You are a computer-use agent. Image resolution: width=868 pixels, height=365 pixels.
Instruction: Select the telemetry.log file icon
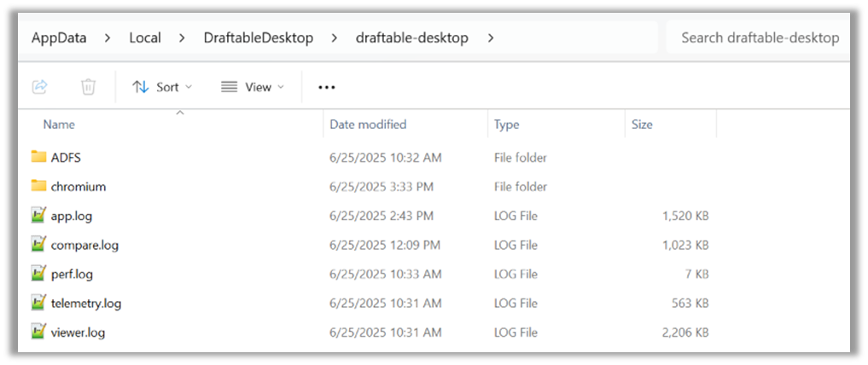pos(38,303)
